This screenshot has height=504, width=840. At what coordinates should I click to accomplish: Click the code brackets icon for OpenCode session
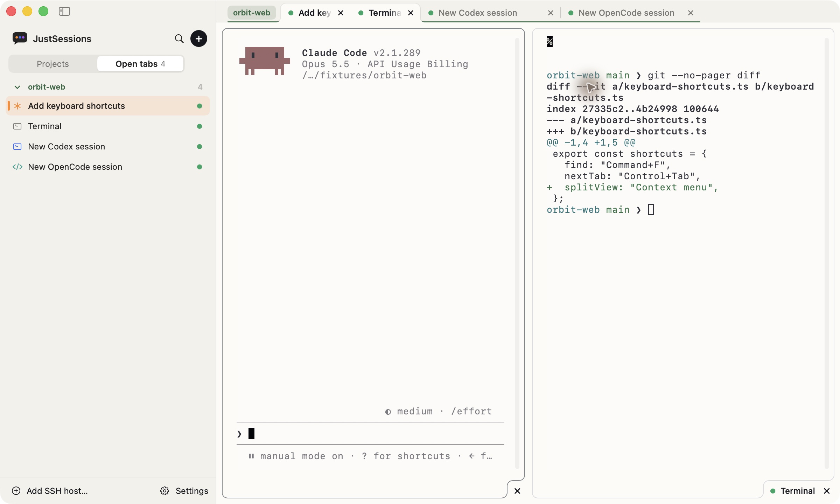coord(17,167)
